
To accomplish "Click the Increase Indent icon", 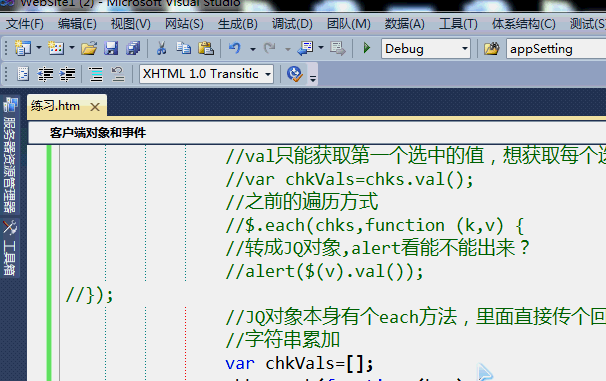I will [67, 74].
